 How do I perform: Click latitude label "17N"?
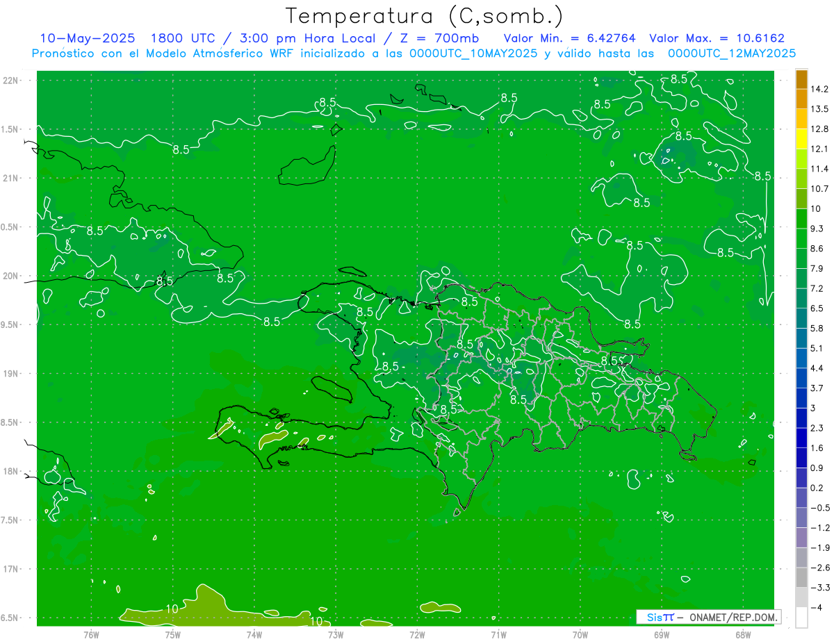click(x=10, y=569)
